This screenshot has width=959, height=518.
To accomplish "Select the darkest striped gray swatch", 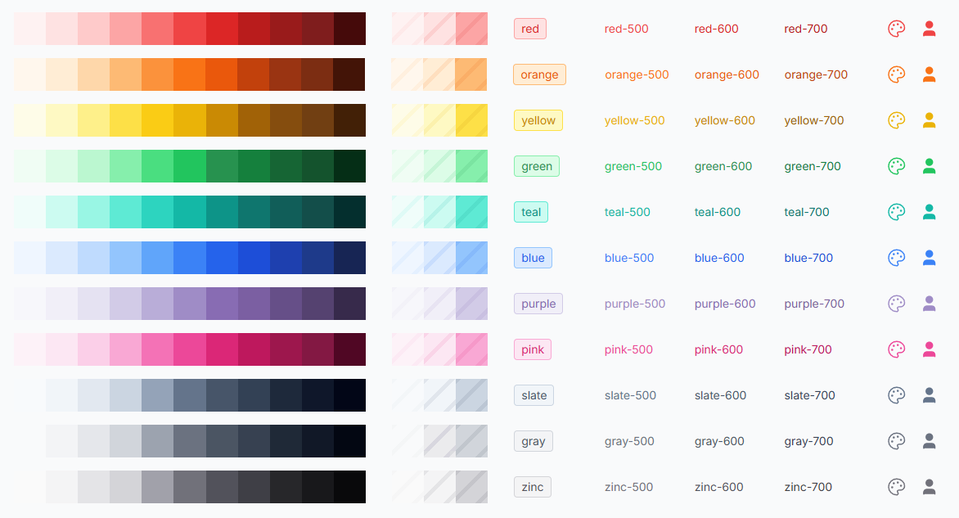I will pyautogui.click(x=471, y=441).
